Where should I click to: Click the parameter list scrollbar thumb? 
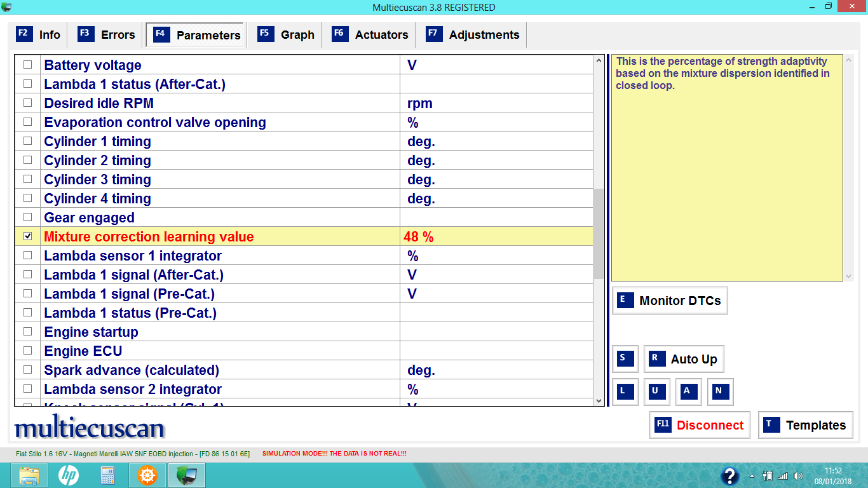(x=599, y=234)
